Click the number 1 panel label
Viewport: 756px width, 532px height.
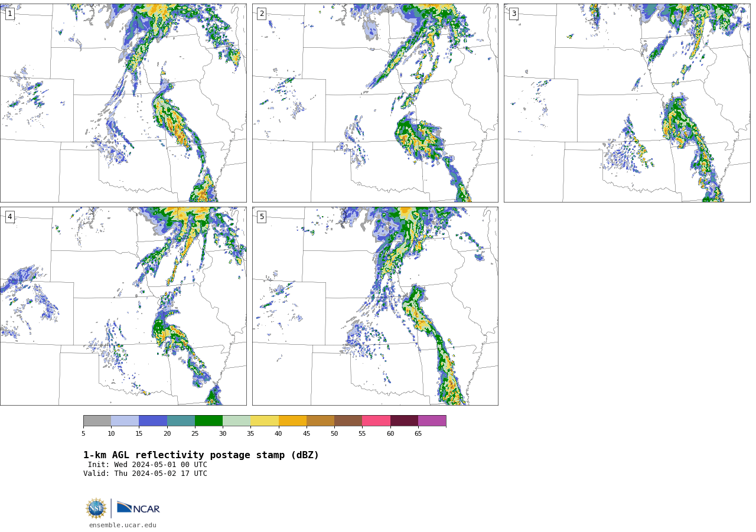[9, 14]
